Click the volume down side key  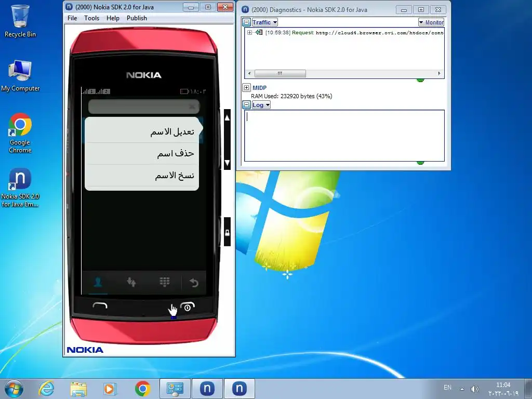tap(228, 162)
